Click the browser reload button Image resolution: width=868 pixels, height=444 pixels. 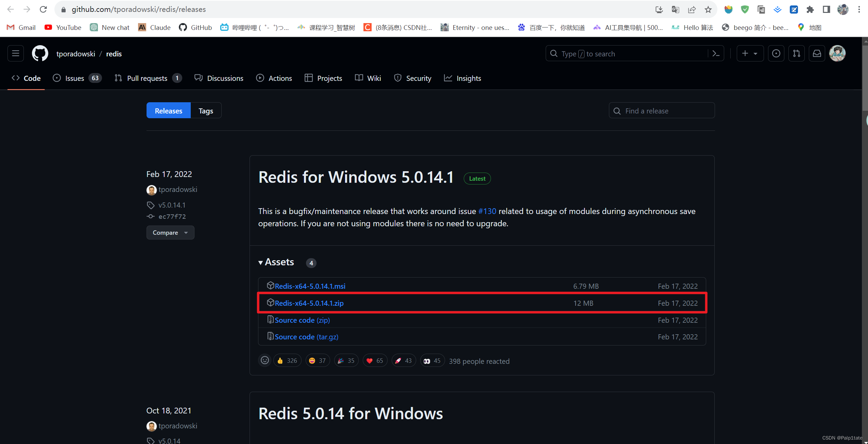43,10
